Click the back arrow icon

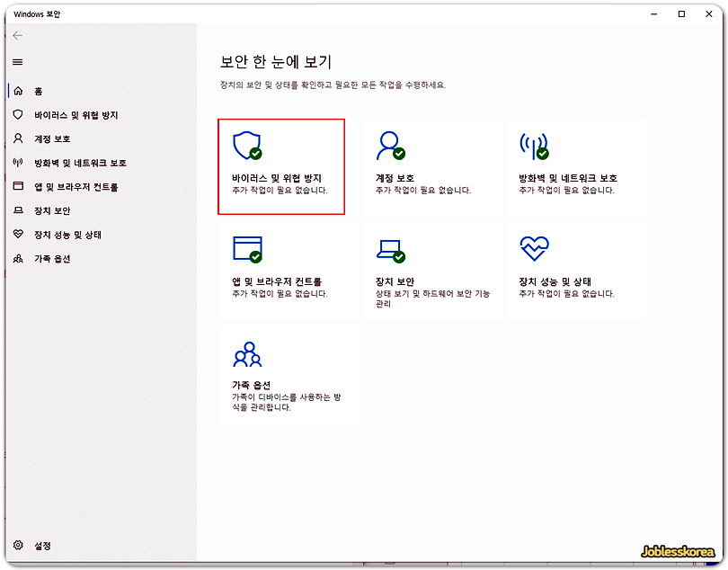18,36
